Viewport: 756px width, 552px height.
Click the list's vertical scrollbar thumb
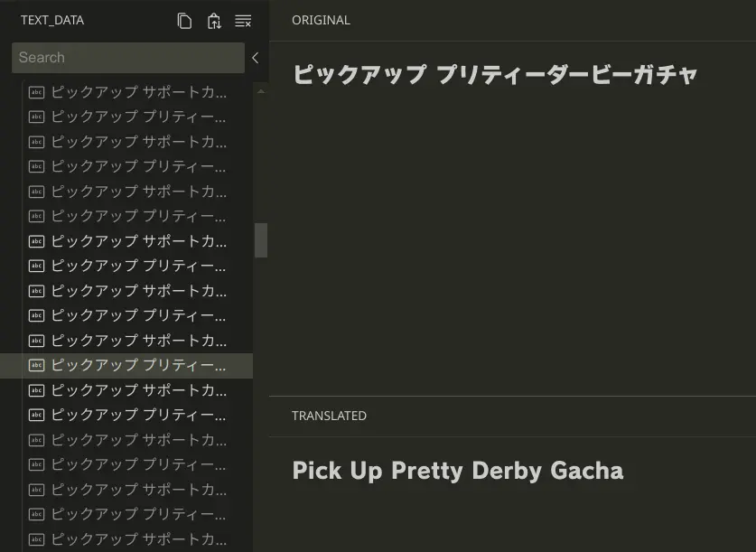click(x=261, y=240)
